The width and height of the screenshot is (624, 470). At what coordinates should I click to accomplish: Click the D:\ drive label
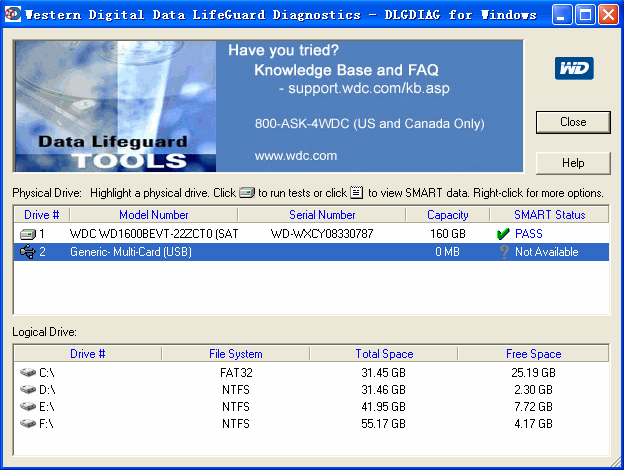[47, 390]
